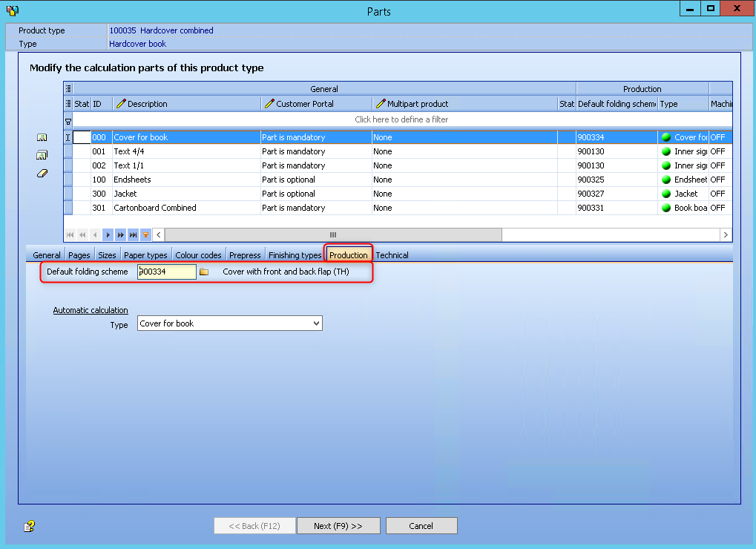Go to the next record in the grid navigator
756x549 pixels.
(x=108, y=234)
